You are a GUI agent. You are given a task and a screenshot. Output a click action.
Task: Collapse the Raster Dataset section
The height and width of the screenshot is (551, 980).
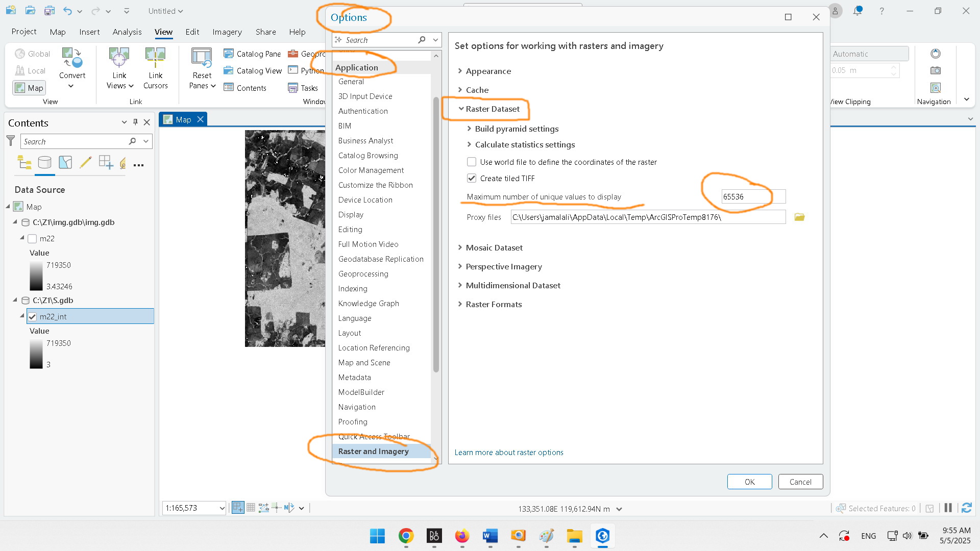461,109
